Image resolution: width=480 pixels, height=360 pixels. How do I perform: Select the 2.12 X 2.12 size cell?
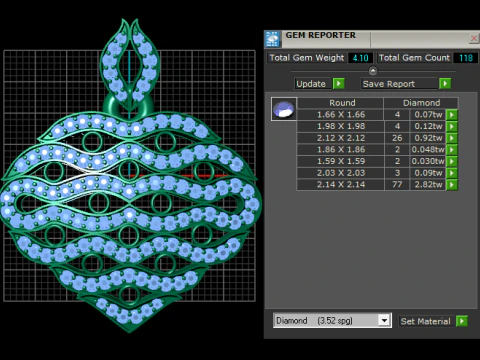(340, 138)
